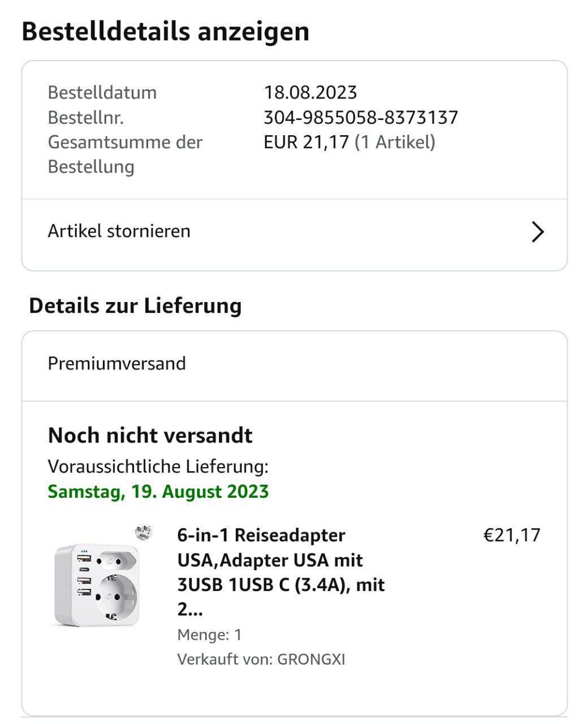The height and width of the screenshot is (724, 588).
Task: Open the chevron arrow beside Artikel stornieren
Action: 538,232
